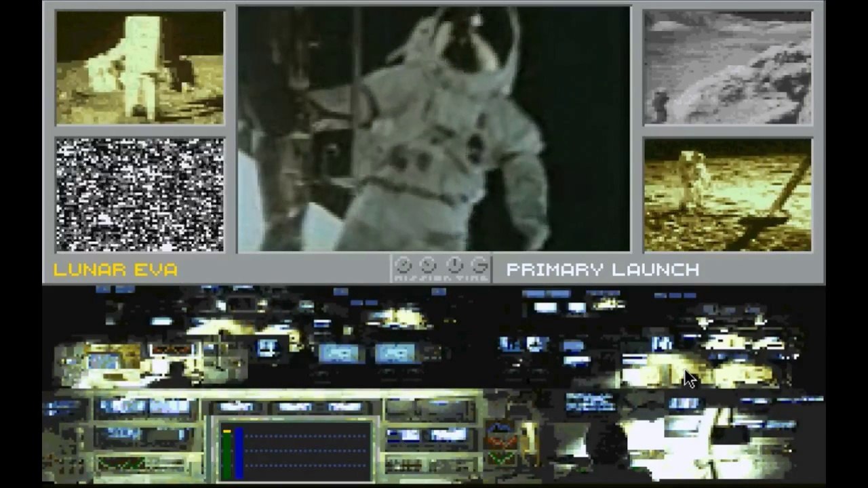Click the mission time text under the dials

pos(441,277)
